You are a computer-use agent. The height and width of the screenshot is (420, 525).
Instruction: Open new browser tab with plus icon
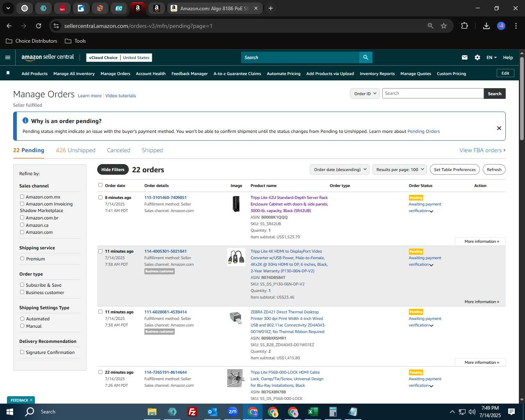[x=271, y=8]
